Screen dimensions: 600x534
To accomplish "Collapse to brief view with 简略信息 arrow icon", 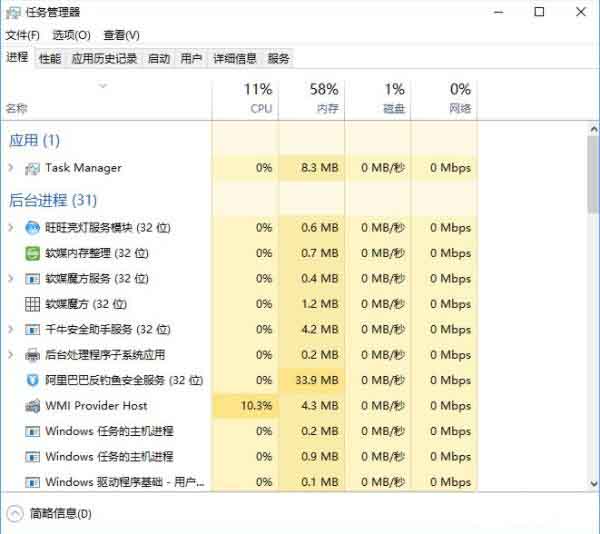I will click(15, 514).
